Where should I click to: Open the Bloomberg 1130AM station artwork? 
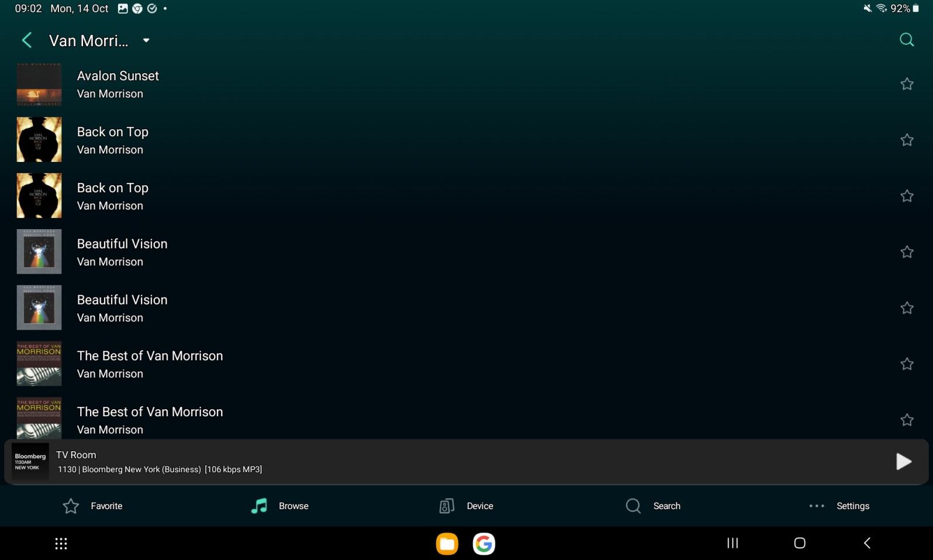30,462
